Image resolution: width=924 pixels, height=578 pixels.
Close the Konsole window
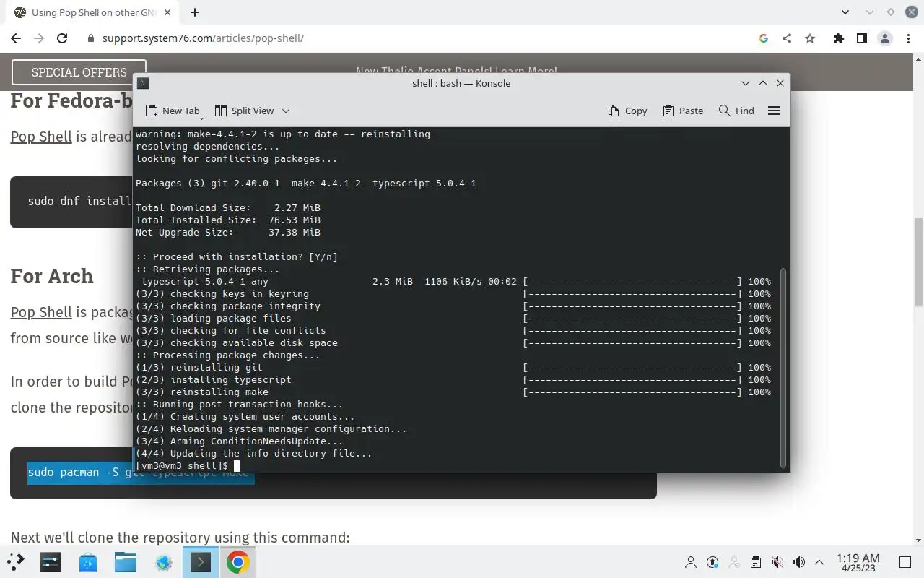780,83
